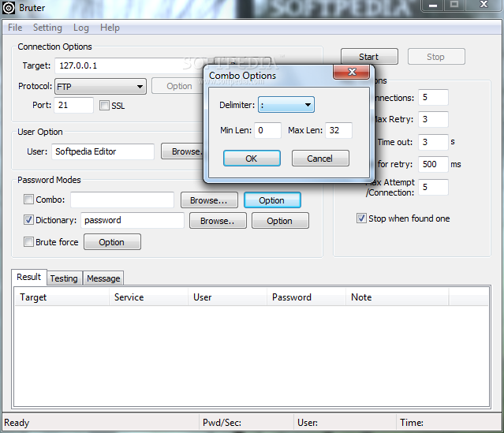Screen dimensions: 504x433
Task: Open the Brute force Option button
Action: (x=112, y=242)
